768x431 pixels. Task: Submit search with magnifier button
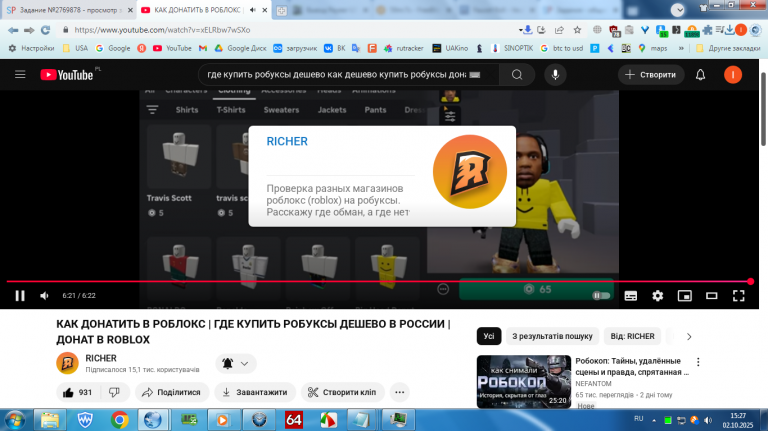click(x=517, y=74)
